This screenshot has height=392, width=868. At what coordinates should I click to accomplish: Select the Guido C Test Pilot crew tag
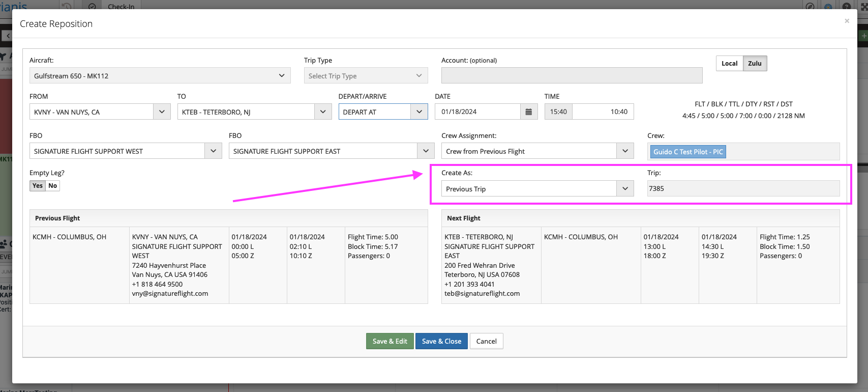[x=687, y=152]
